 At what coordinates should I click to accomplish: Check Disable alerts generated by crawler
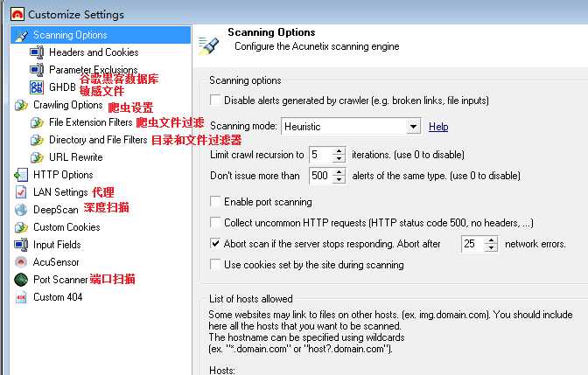click(215, 101)
